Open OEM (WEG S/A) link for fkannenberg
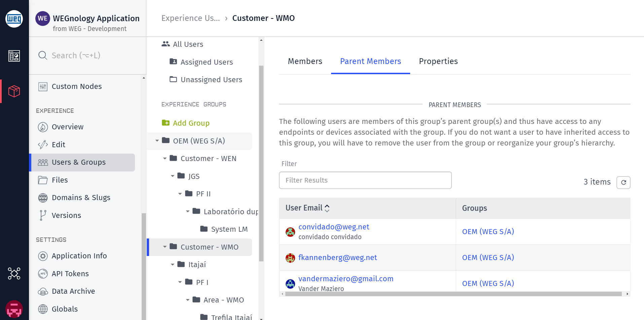This screenshot has height=320, width=644. tap(488, 258)
